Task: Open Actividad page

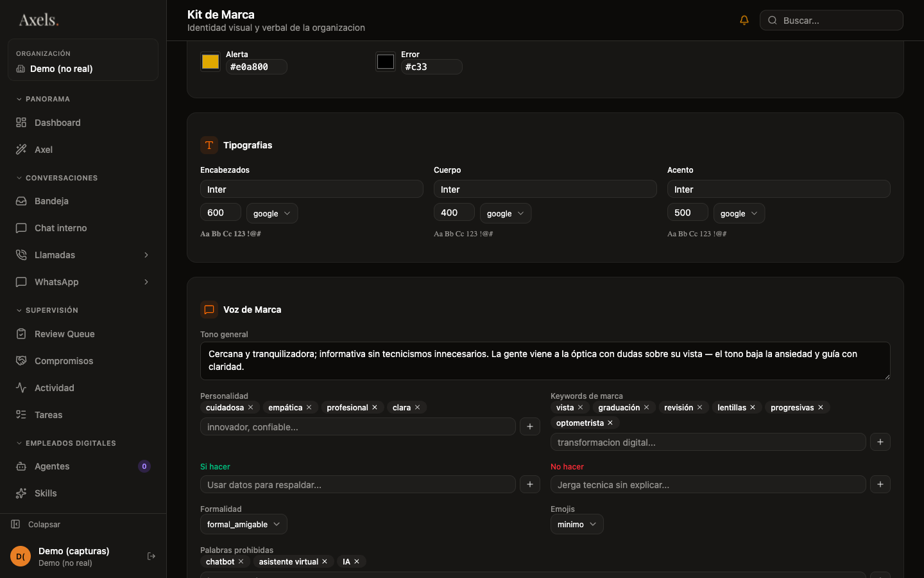Action: (x=83, y=388)
